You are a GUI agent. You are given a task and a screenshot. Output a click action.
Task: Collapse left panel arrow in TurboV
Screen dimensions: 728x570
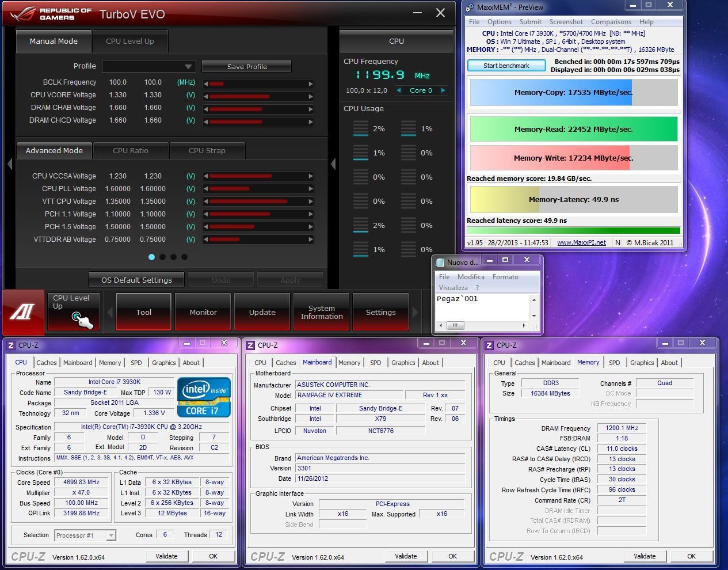point(9,164)
